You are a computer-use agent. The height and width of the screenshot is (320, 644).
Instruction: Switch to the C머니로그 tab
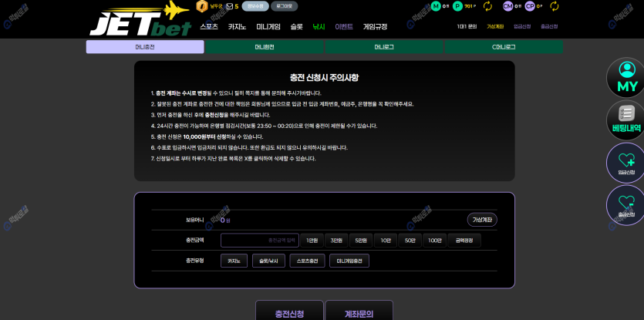[504, 47]
